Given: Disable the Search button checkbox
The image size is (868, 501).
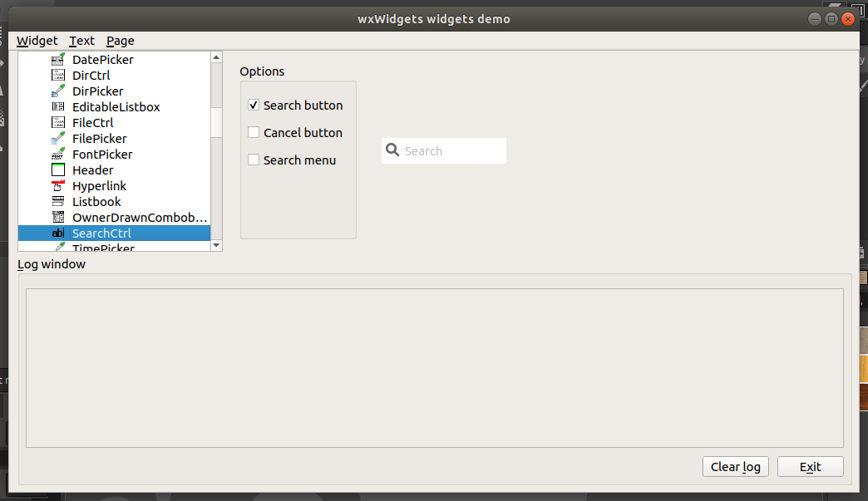Looking at the screenshot, I should pos(254,105).
